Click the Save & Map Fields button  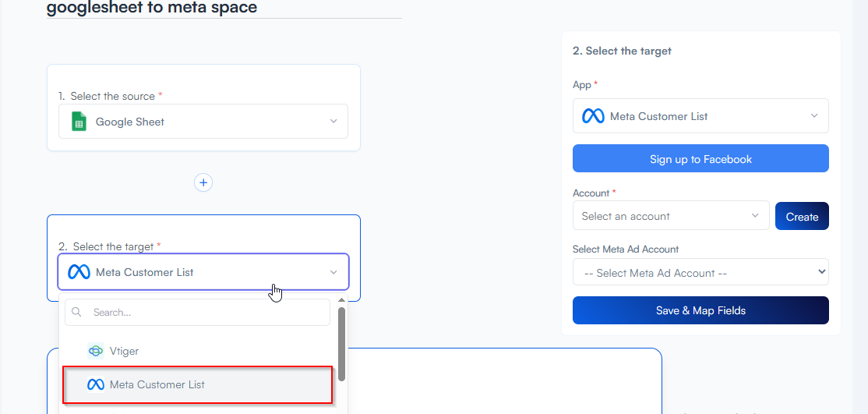tap(700, 310)
